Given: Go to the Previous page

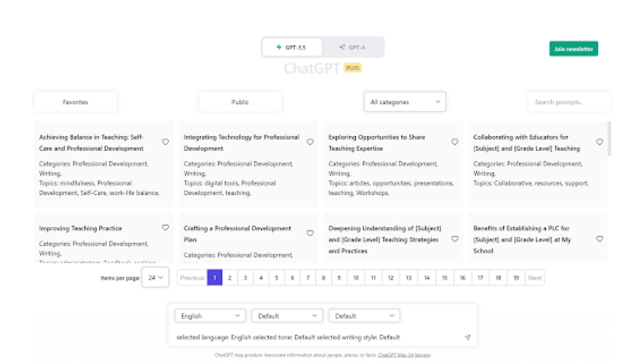Looking at the screenshot, I should (192, 278).
